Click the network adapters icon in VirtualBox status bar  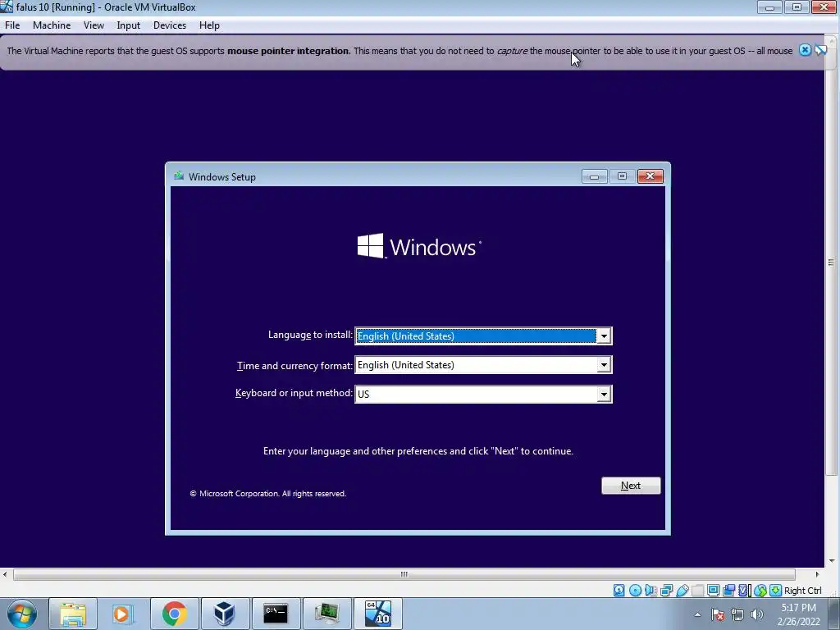click(666, 591)
